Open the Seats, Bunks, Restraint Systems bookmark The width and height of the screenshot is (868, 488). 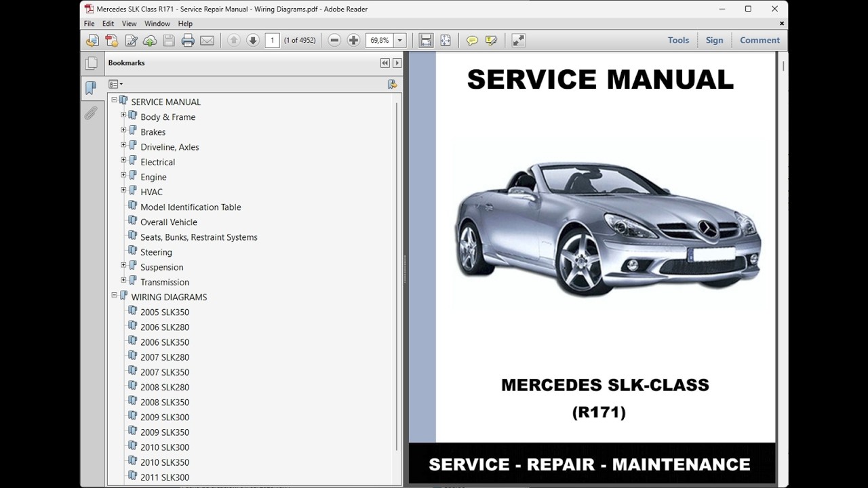[x=199, y=237]
